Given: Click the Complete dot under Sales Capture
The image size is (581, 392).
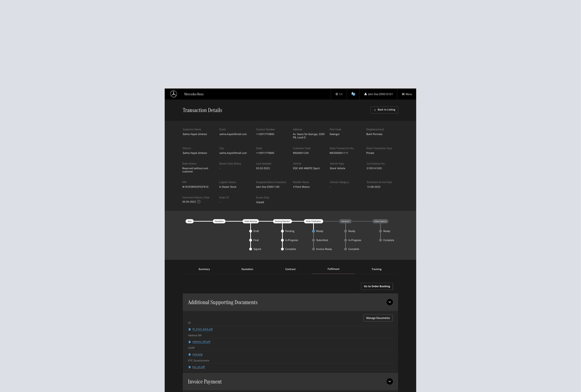Looking at the screenshot, I should click(x=380, y=240).
